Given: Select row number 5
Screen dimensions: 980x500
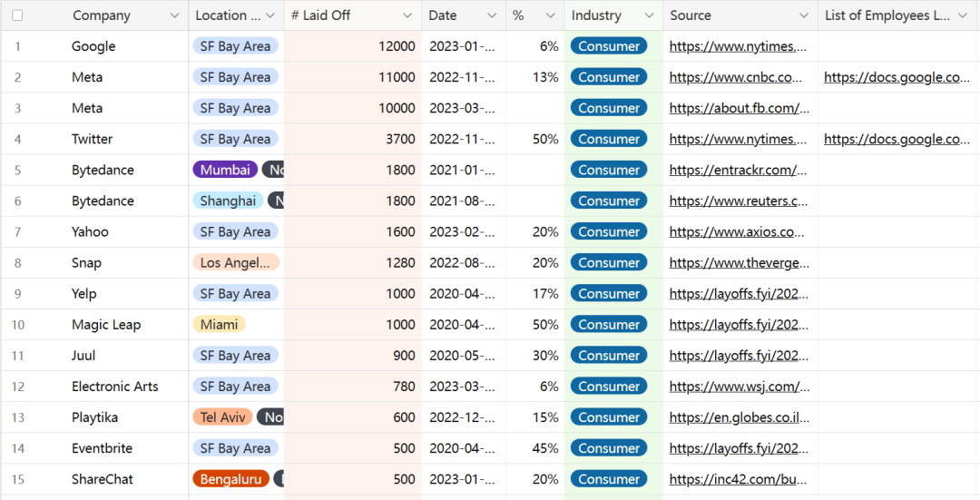Looking at the screenshot, I should (x=17, y=170).
